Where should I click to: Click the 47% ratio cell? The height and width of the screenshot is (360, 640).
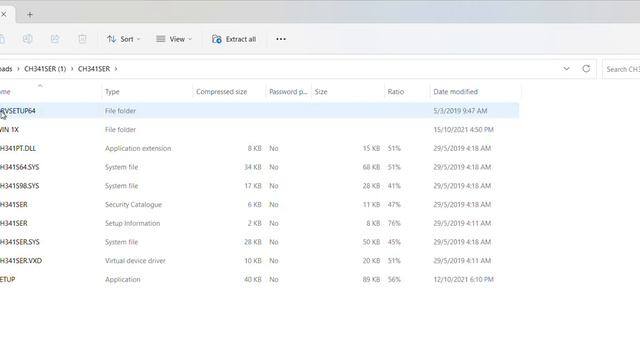click(394, 204)
